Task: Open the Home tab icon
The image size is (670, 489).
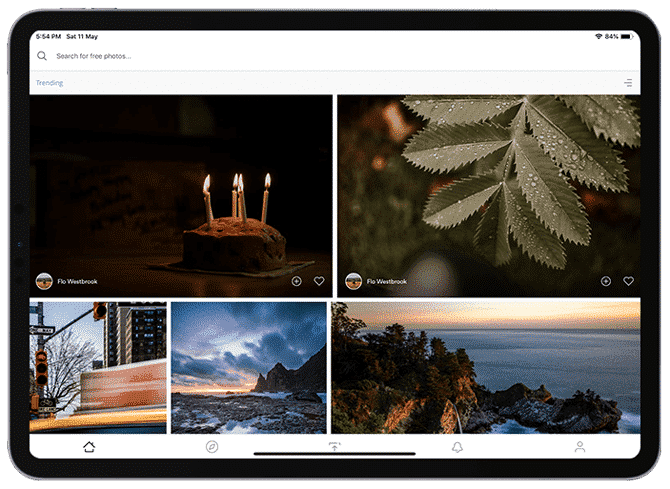Action: (89, 447)
